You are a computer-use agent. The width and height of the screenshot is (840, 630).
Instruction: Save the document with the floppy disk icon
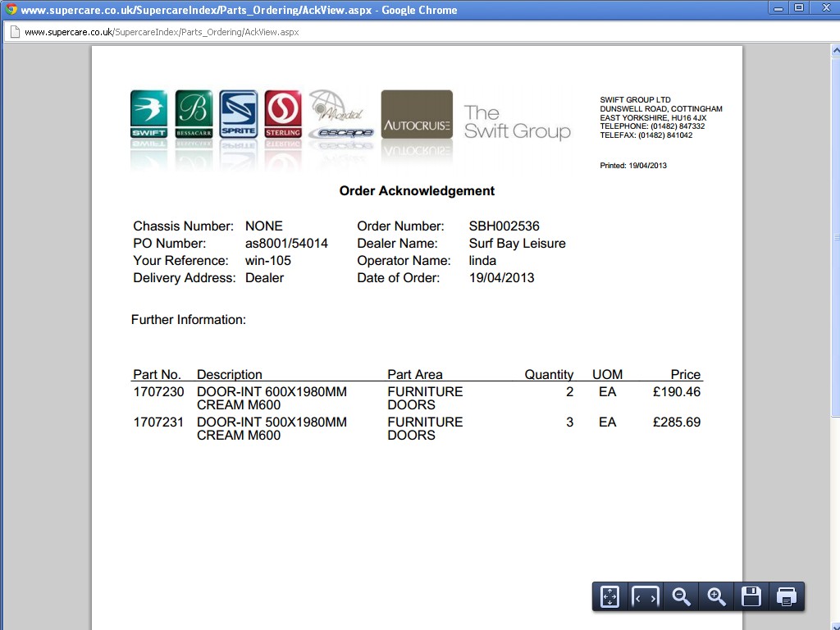coord(751,596)
